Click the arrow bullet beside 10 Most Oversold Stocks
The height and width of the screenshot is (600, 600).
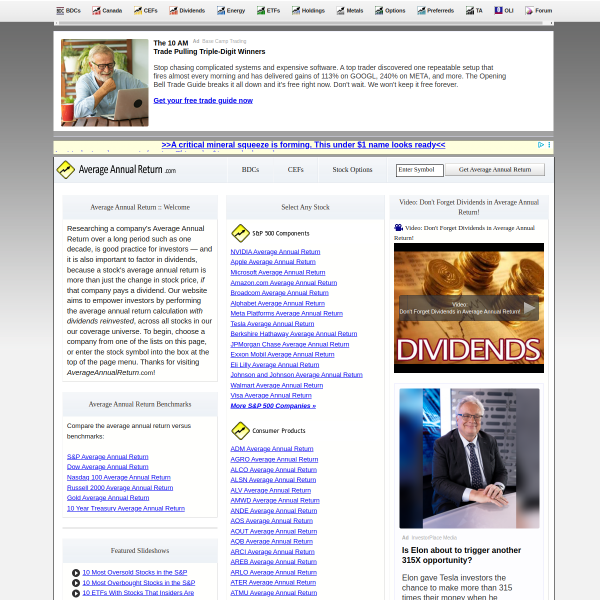tap(76, 573)
